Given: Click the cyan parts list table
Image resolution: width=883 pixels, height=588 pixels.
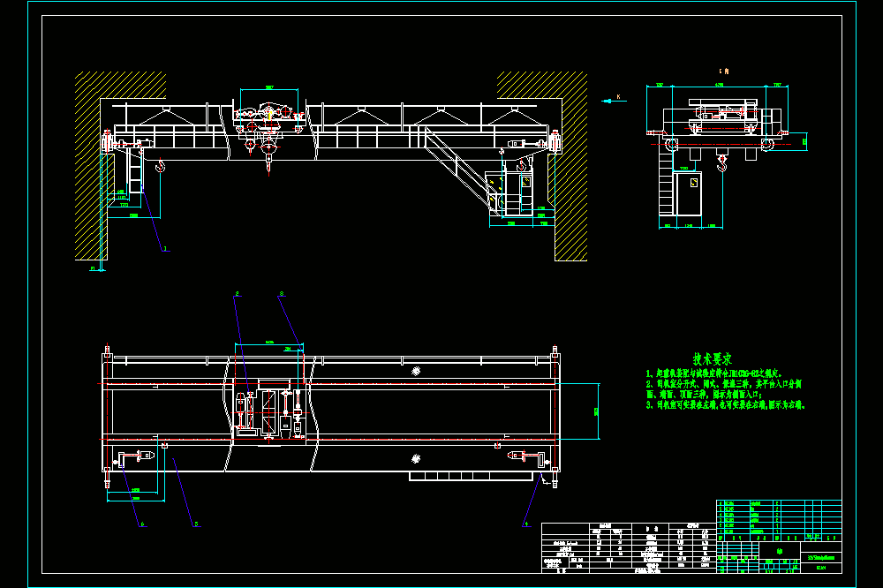Looking at the screenshot, I should click(x=780, y=520).
